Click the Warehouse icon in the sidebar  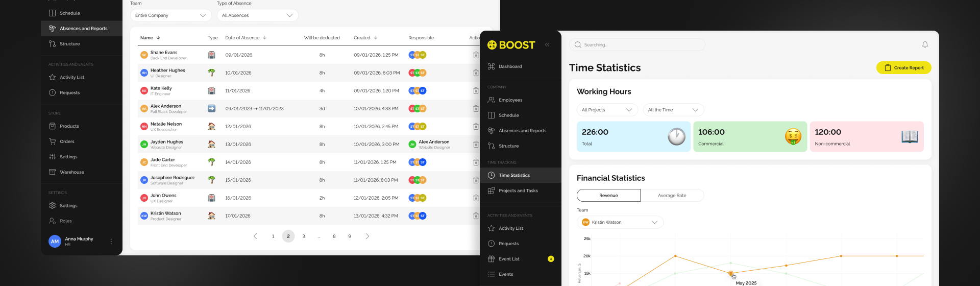click(x=52, y=172)
